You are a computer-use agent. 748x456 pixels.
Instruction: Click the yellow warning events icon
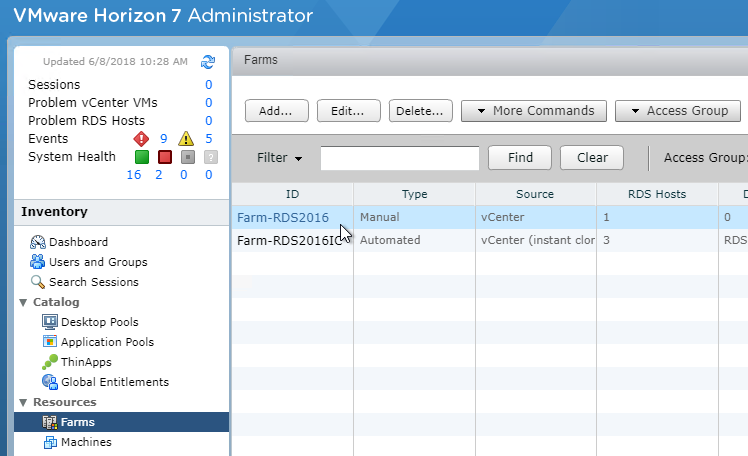coord(186,139)
